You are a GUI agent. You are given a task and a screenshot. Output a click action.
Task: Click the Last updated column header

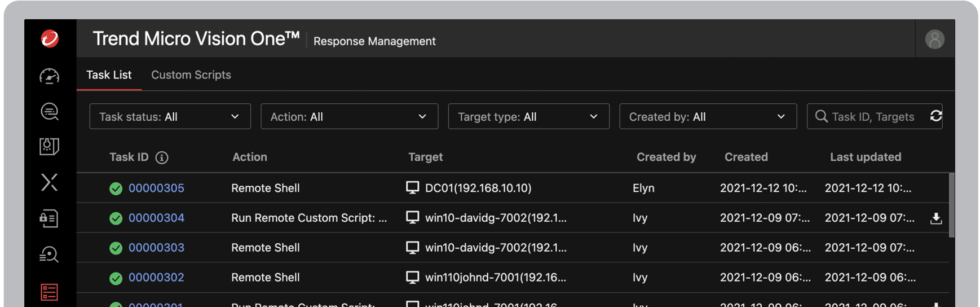coord(866,157)
